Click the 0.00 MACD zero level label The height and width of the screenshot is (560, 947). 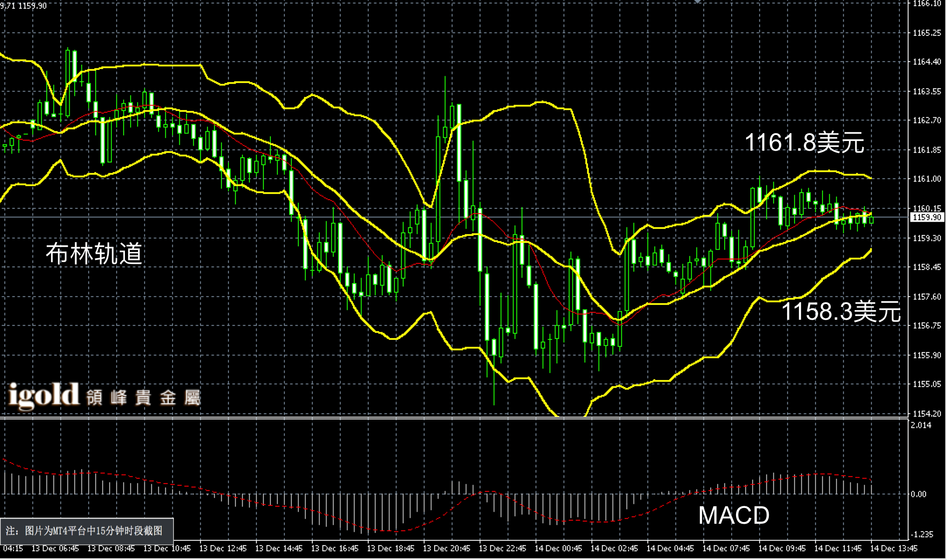918,494
